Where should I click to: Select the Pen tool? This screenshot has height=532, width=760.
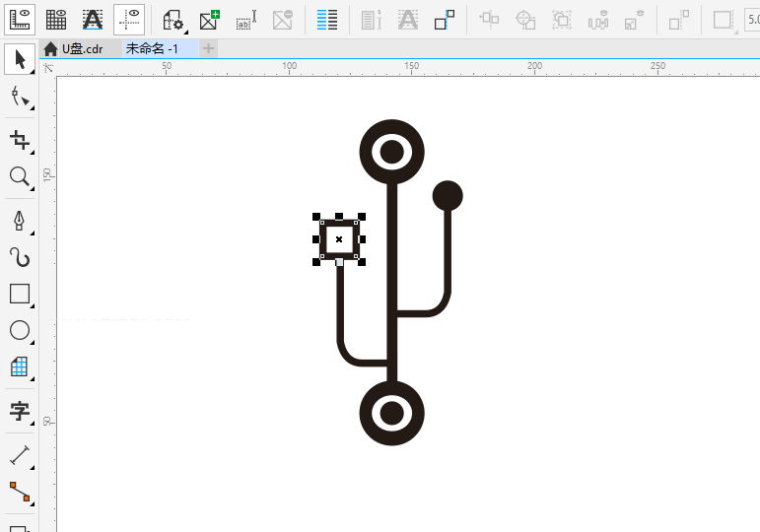pos(20,221)
